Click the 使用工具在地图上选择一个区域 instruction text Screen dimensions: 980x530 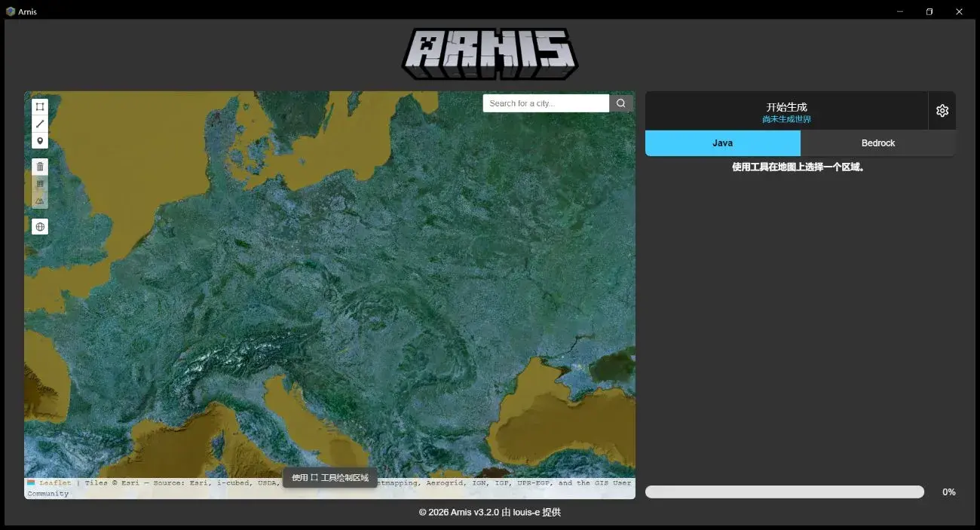pyautogui.click(x=799, y=167)
